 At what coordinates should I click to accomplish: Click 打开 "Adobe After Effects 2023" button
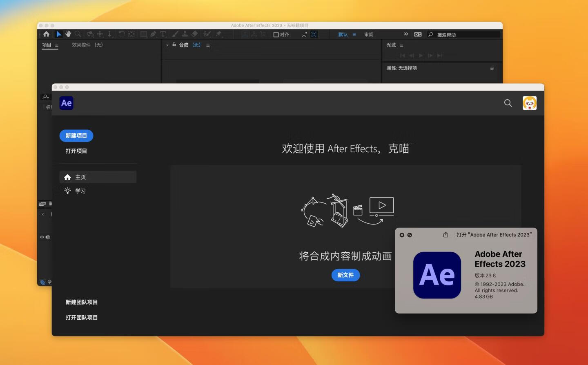tap(494, 235)
